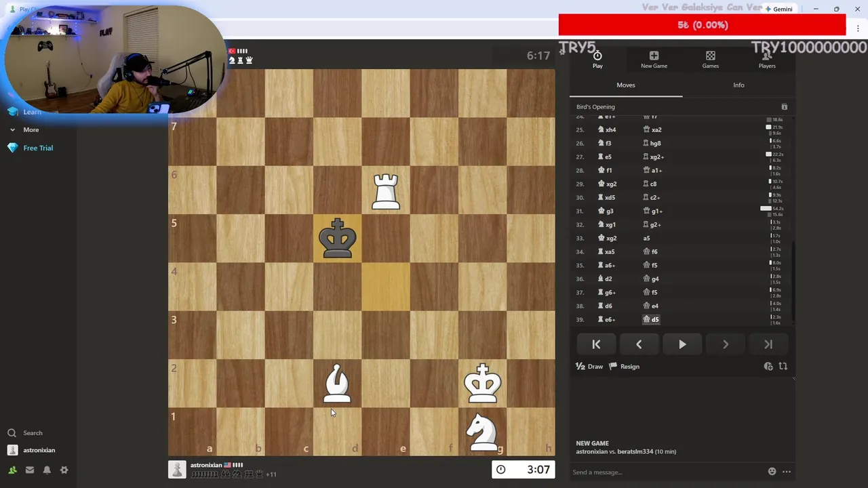The image size is (868, 488).
Task: Select move 31 black Qg1+
Action: (652, 211)
